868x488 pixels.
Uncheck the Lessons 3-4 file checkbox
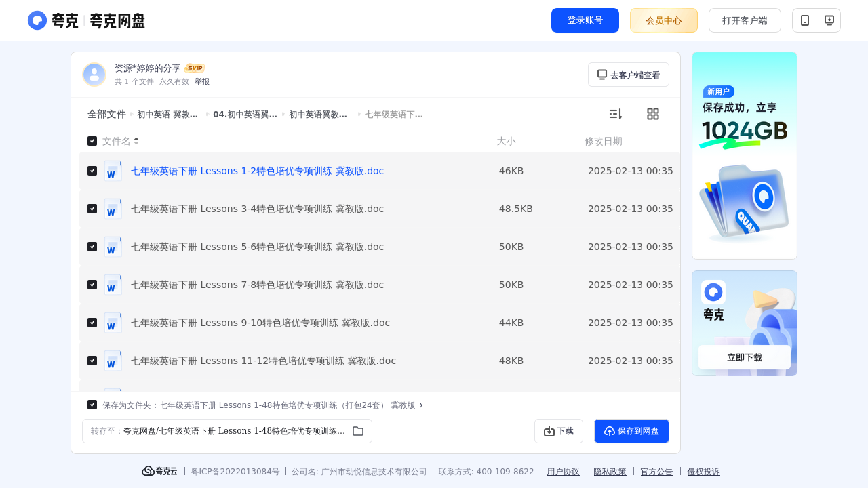tap(92, 209)
